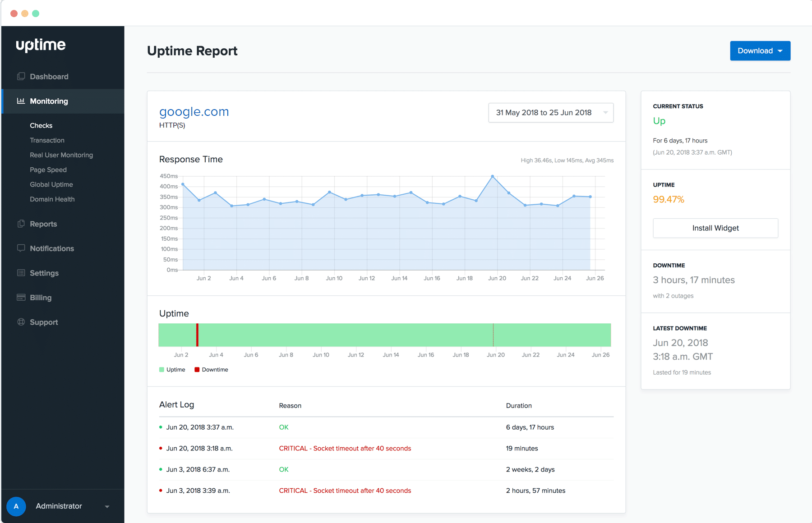Click the Administrator avatar circle
812x523 pixels.
16,506
